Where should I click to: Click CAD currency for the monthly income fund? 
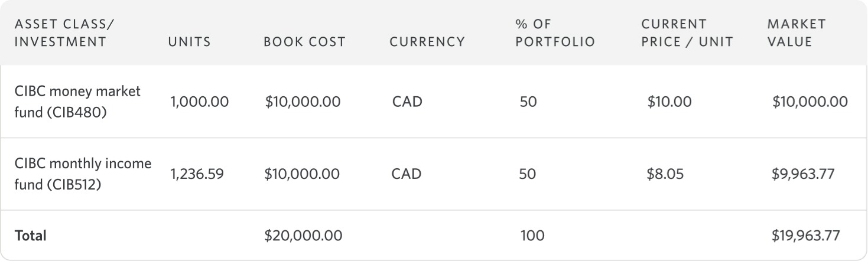[407, 174]
